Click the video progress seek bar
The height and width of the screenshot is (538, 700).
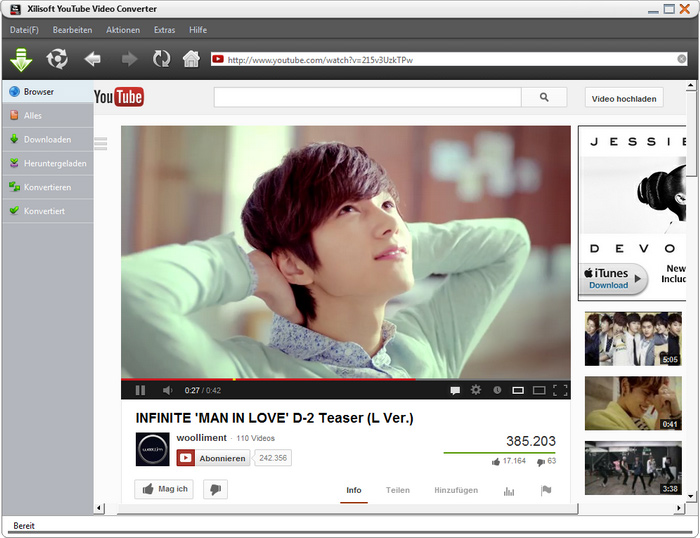click(346, 380)
